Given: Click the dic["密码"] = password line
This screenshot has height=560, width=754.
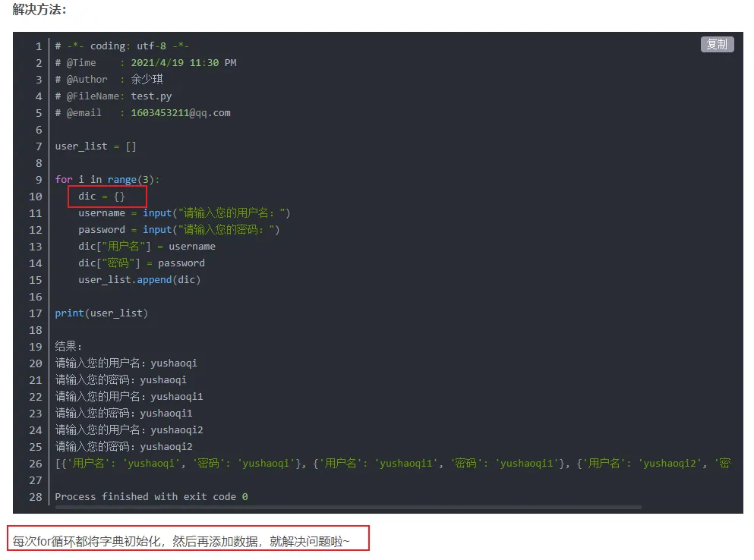Looking at the screenshot, I should pyautogui.click(x=141, y=263).
